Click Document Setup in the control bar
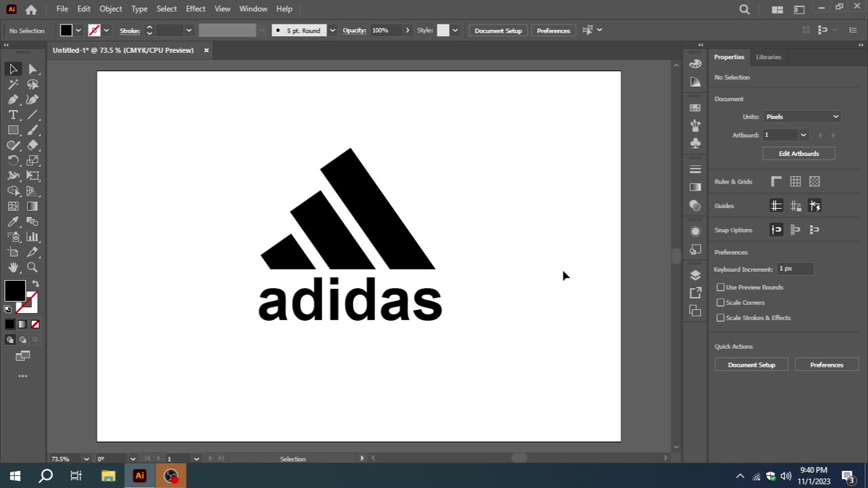Image resolution: width=868 pixels, height=488 pixels. click(x=498, y=30)
